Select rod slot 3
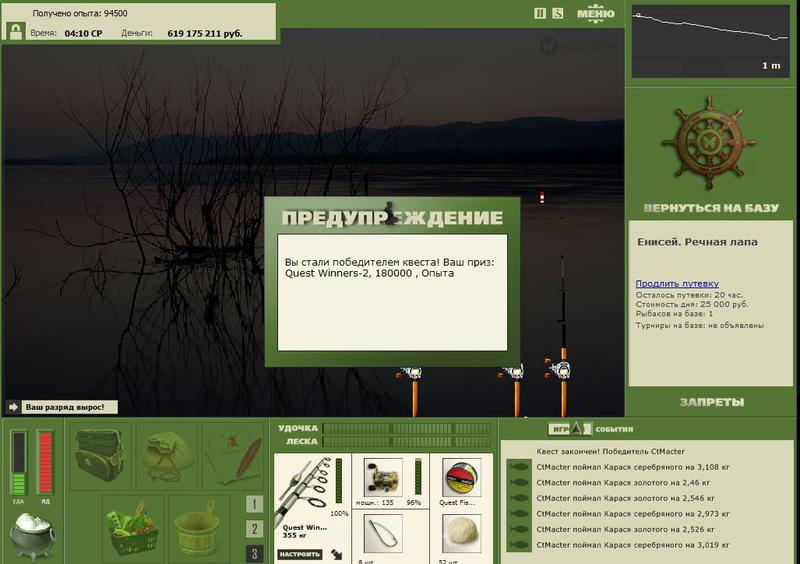 coord(255,553)
